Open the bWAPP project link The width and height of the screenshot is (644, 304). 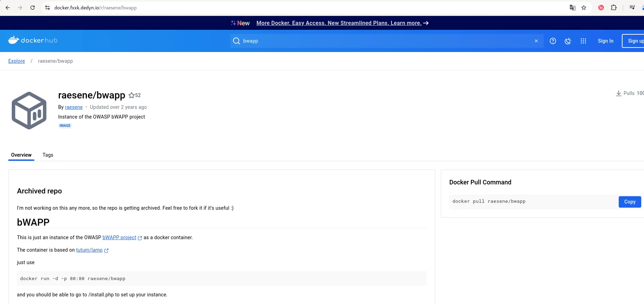point(119,237)
